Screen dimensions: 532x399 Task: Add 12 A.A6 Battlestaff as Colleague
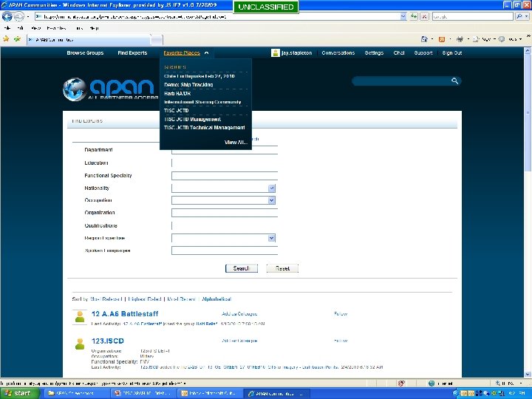pos(239,314)
